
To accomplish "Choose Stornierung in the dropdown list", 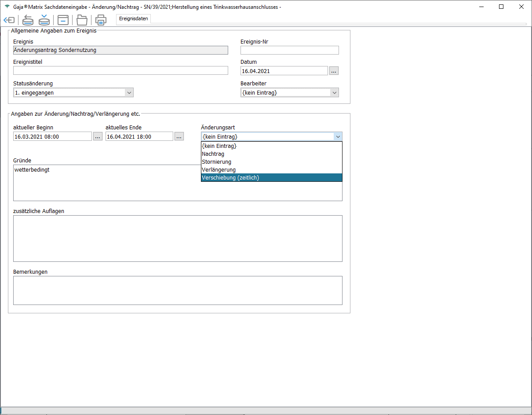I will point(216,162).
